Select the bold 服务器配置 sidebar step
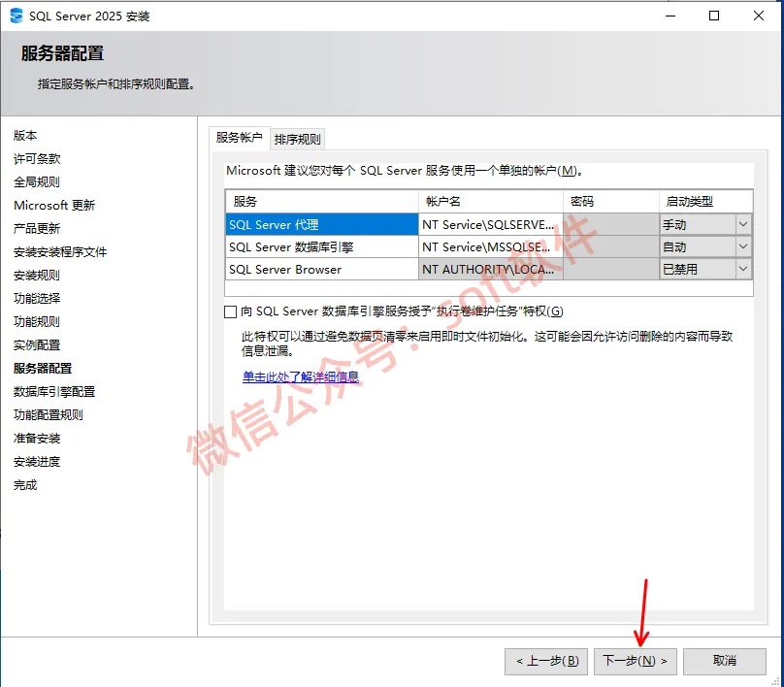Viewport: 784px width, 687px height. pyautogui.click(x=43, y=369)
